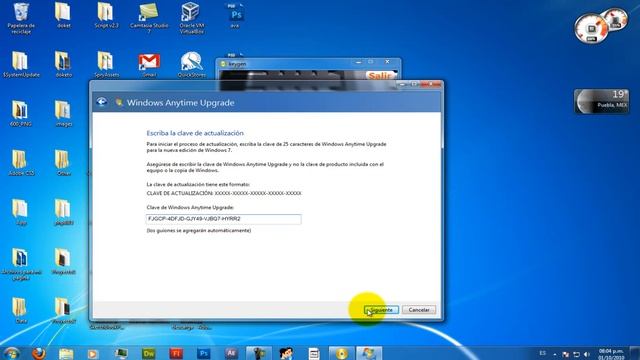This screenshot has height=360, width=640.
Task: Click the Salir button in keygen window
Action: pyautogui.click(x=380, y=76)
